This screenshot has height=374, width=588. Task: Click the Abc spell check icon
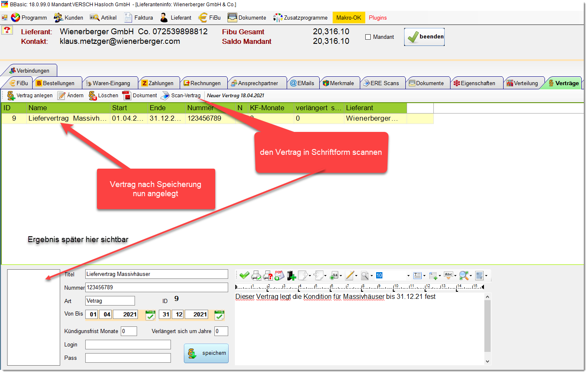point(448,275)
